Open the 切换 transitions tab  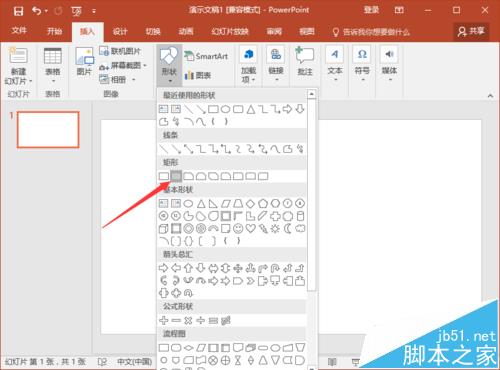[153, 32]
